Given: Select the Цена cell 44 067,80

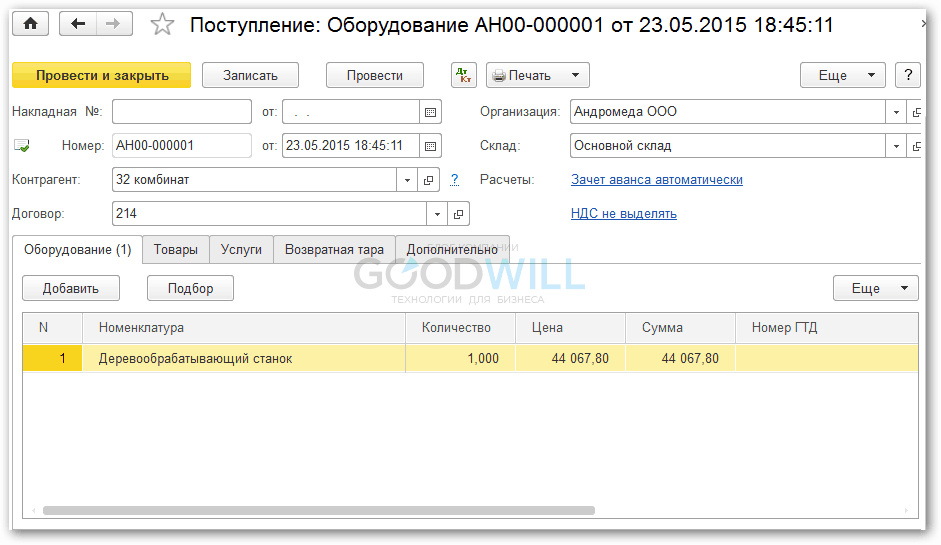Looking at the screenshot, I should point(570,358).
